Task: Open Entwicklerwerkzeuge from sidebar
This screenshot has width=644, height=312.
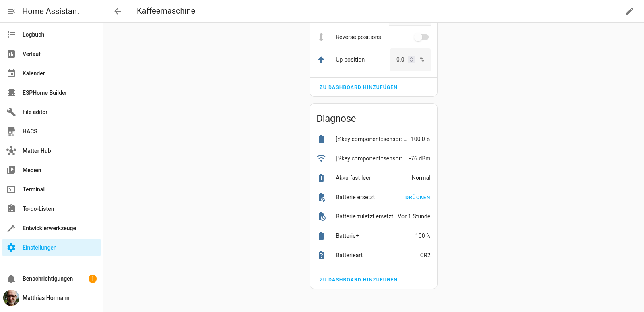Action: [49, 228]
